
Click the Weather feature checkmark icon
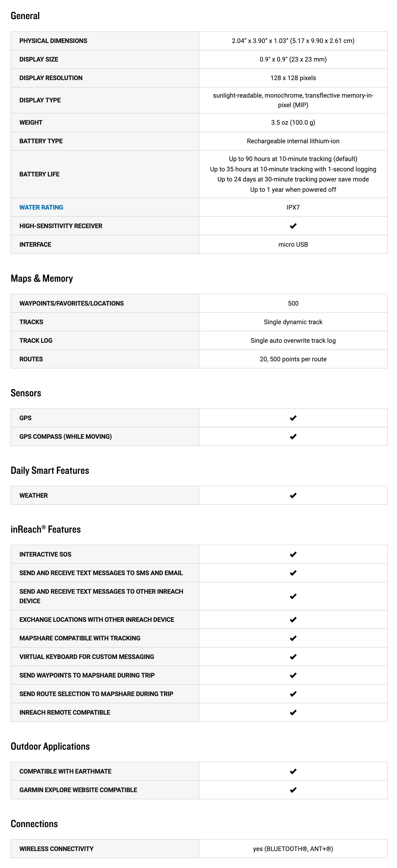tap(293, 495)
